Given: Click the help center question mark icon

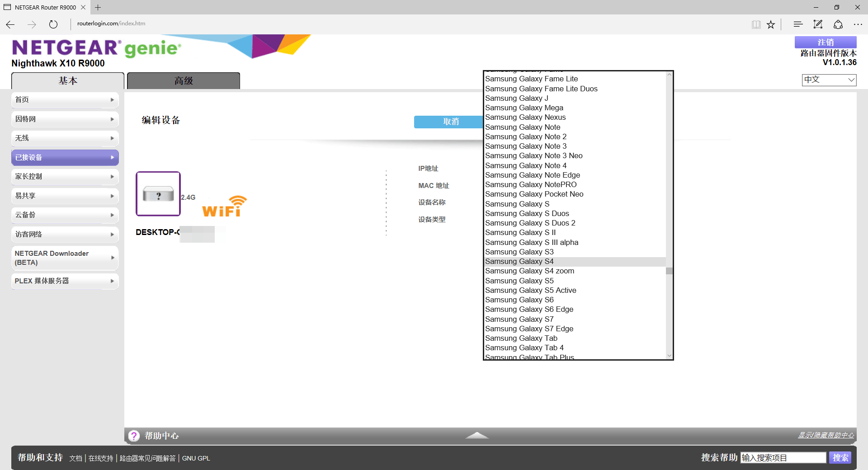Looking at the screenshot, I should point(134,436).
